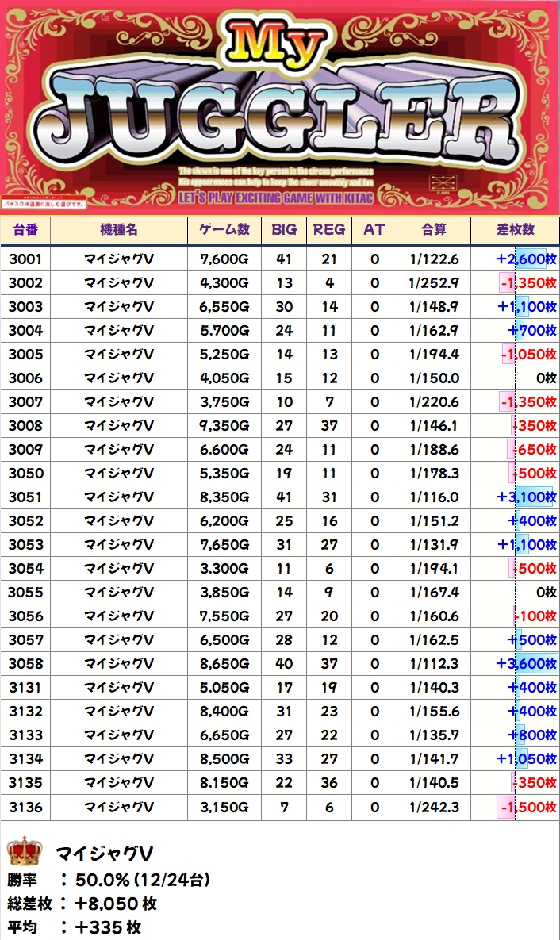The image size is (560, 940).
Task: Select machine number 3134
Action: click(25, 758)
